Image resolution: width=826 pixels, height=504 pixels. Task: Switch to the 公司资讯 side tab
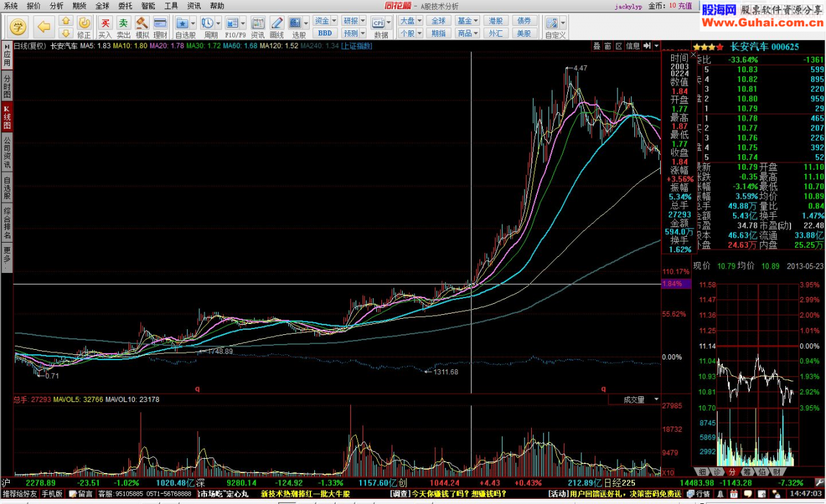(x=6, y=152)
